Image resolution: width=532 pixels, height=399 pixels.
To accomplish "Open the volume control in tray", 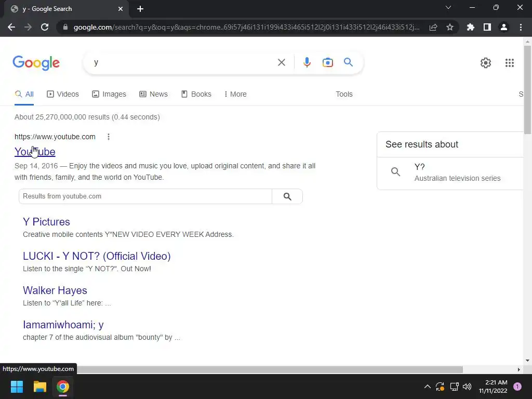I will click(467, 387).
